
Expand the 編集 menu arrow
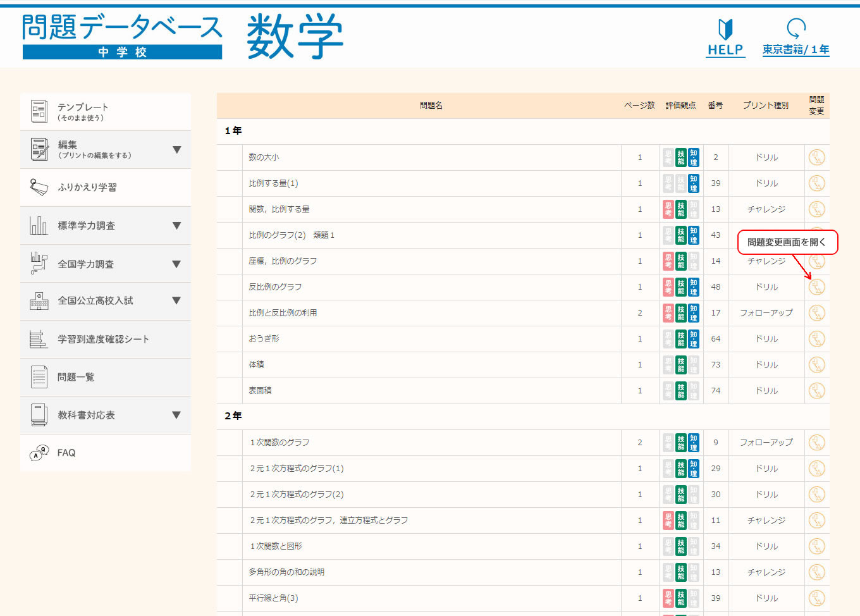click(177, 150)
